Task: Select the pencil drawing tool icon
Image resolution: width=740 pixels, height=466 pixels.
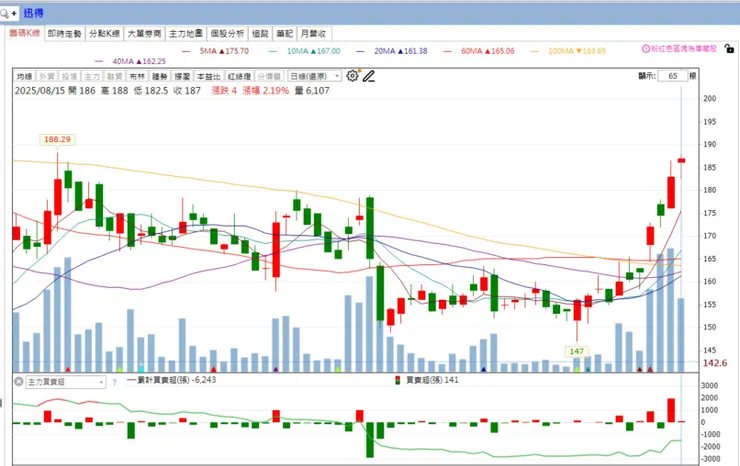Action: 369,76
